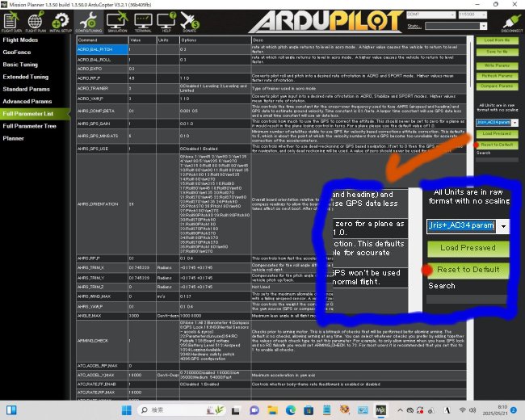Click the Value column header

tap(142, 40)
